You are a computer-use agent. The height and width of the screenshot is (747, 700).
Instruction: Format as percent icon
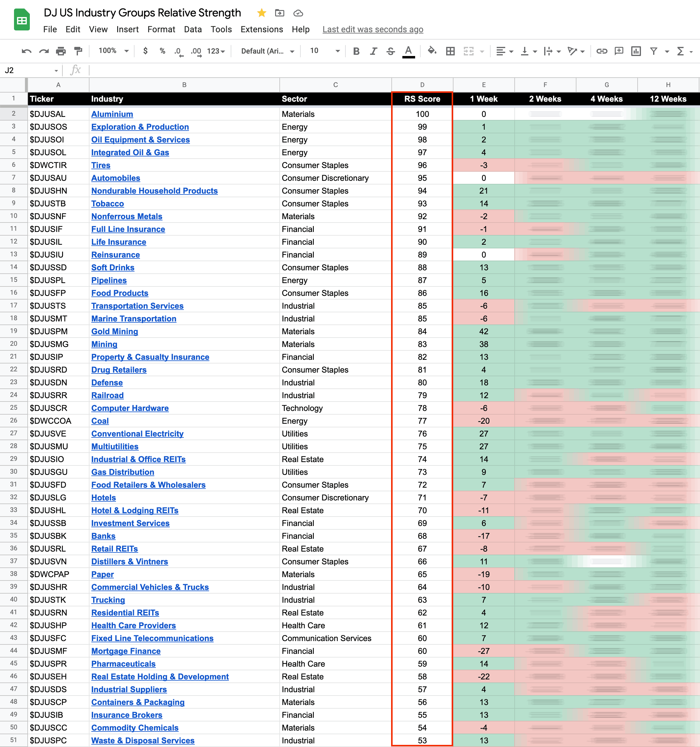tap(162, 51)
